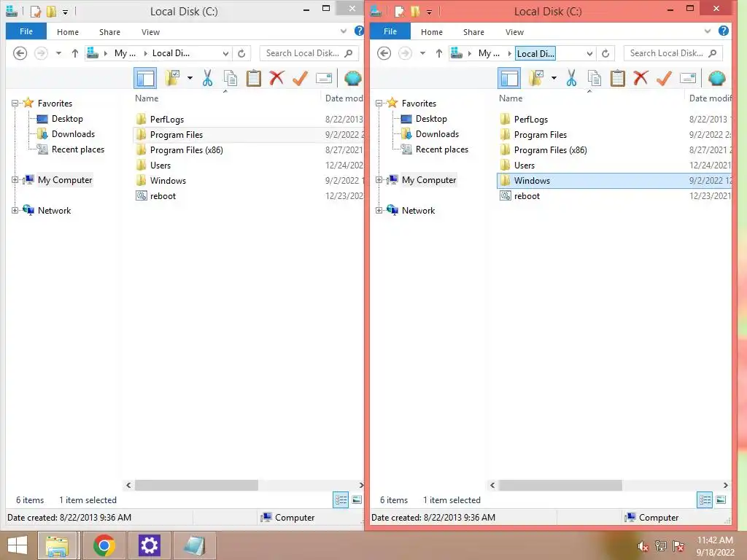The height and width of the screenshot is (560, 747).
Task: Click Folder Options icon in right window toolbar
Action: (536, 78)
